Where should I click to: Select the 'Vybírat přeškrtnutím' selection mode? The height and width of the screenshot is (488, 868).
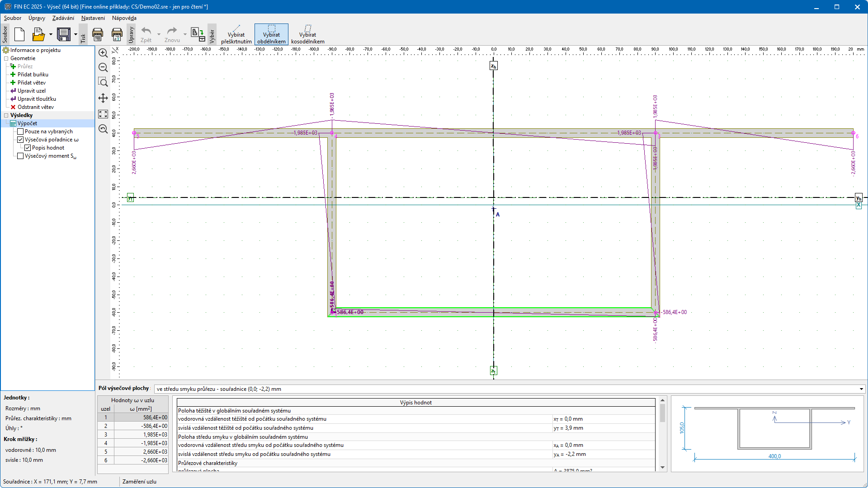click(x=236, y=34)
